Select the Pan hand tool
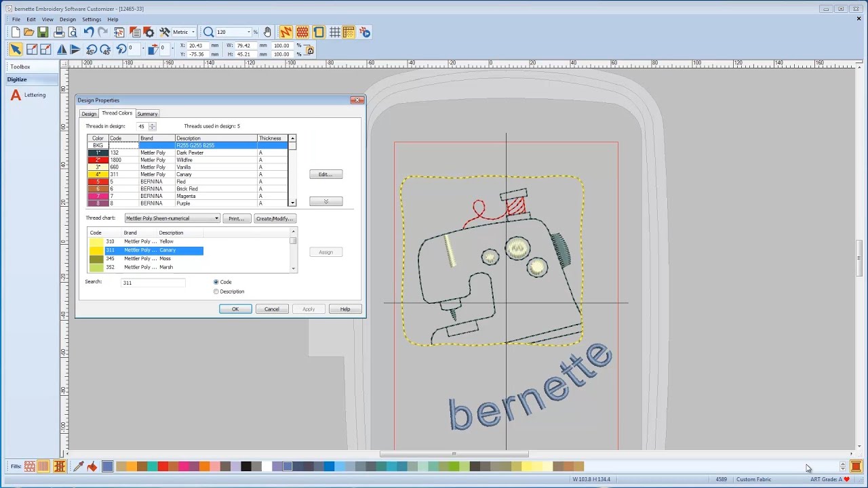868x488 pixels. click(x=267, y=32)
